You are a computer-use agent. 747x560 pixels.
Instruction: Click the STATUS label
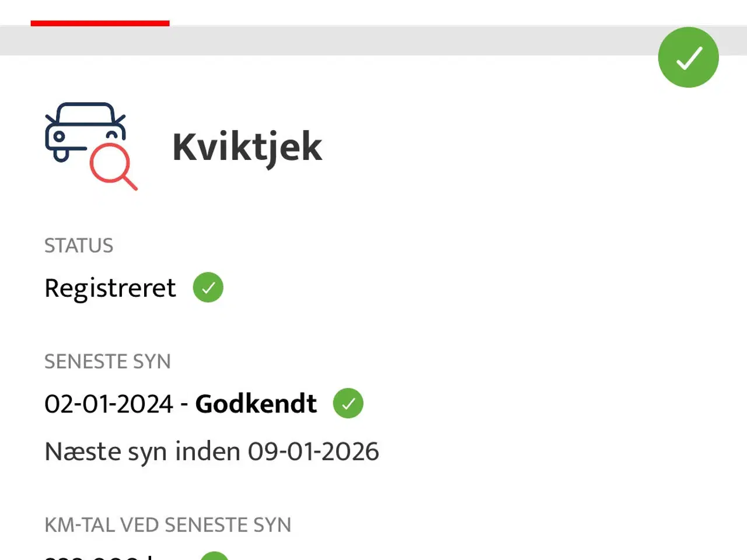click(79, 246)
